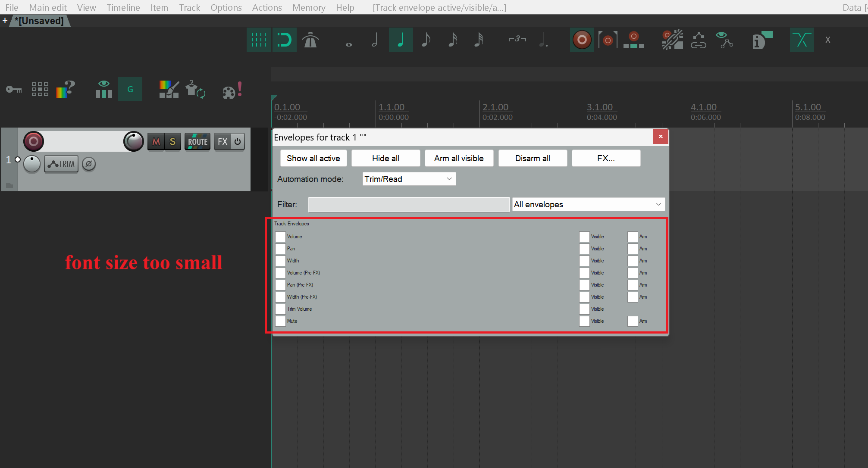Click the key icon in left toolbar
Screen dimensions: 868x468
pyautogui.click(x=14, y=90)
